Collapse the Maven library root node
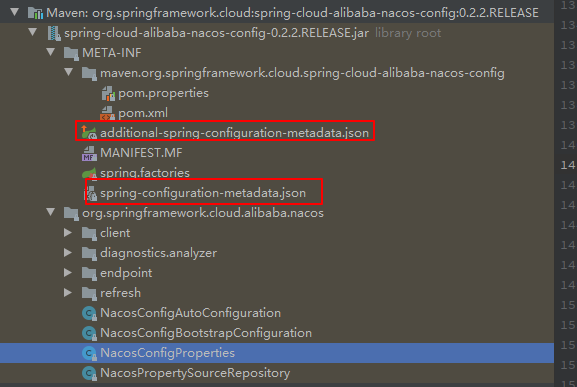This screenshot has width=577, height=387. click(x=15, y=12)
